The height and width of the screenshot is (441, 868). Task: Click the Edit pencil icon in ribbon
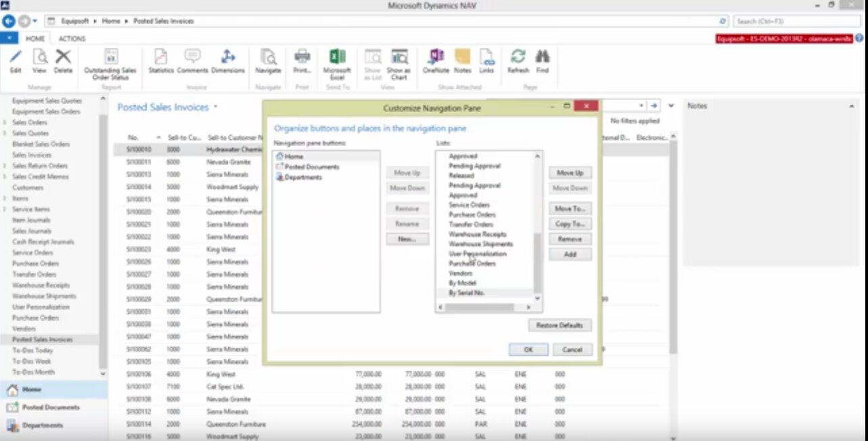tap(16, 57)
